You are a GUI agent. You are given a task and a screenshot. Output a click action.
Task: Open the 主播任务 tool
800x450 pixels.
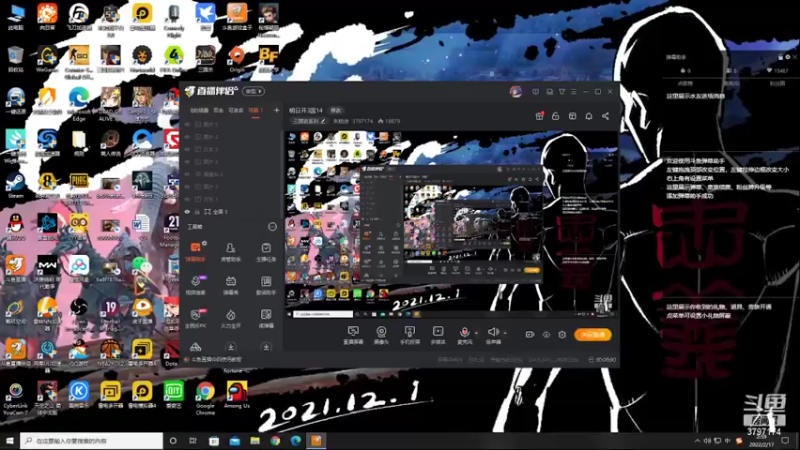(x=266, y=252)
